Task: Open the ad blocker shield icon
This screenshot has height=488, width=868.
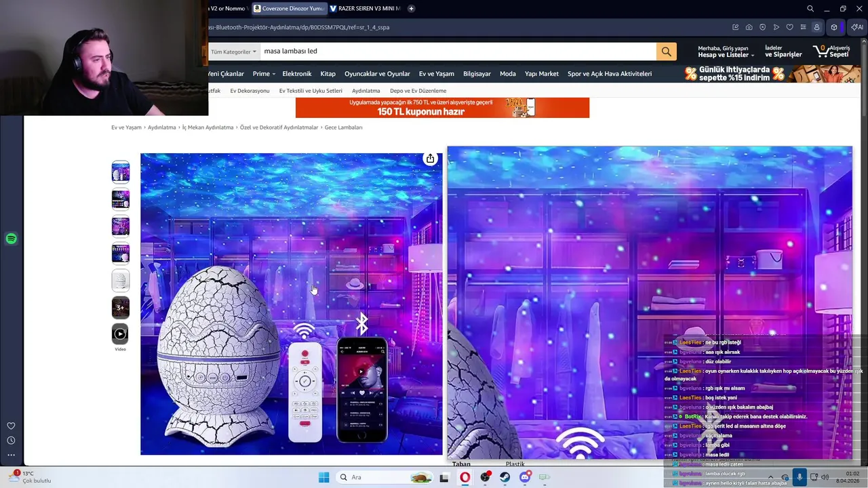Action: click(x=762, y=27)
